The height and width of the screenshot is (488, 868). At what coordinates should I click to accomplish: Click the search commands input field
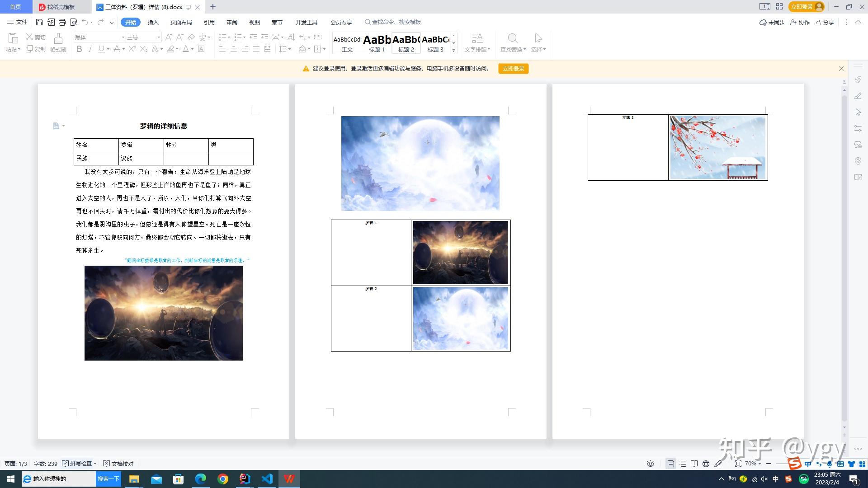396,22
